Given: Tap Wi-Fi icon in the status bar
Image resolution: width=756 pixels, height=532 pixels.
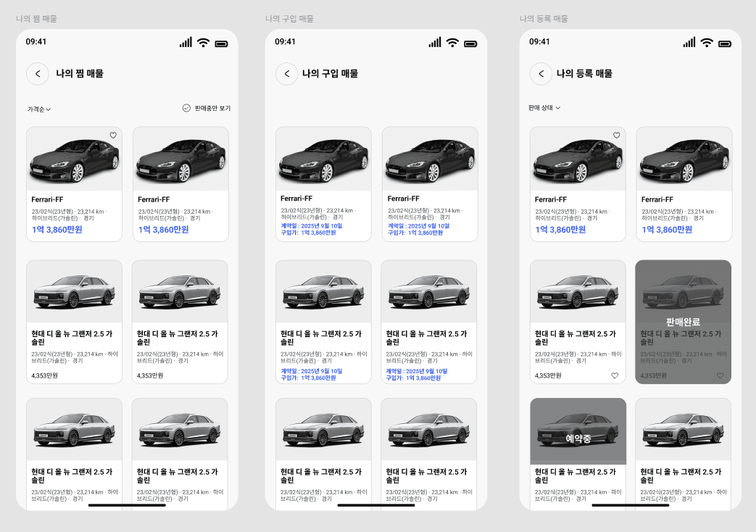Looking at the screenshot, I should point(203,43).
